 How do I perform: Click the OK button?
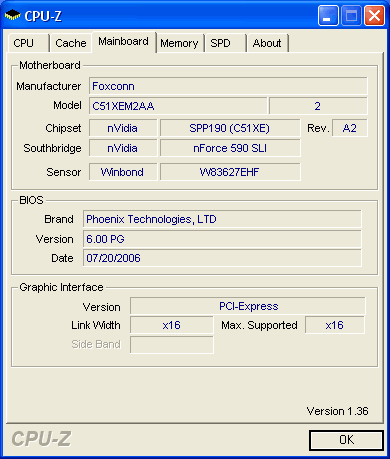click(x=346, y=440)
